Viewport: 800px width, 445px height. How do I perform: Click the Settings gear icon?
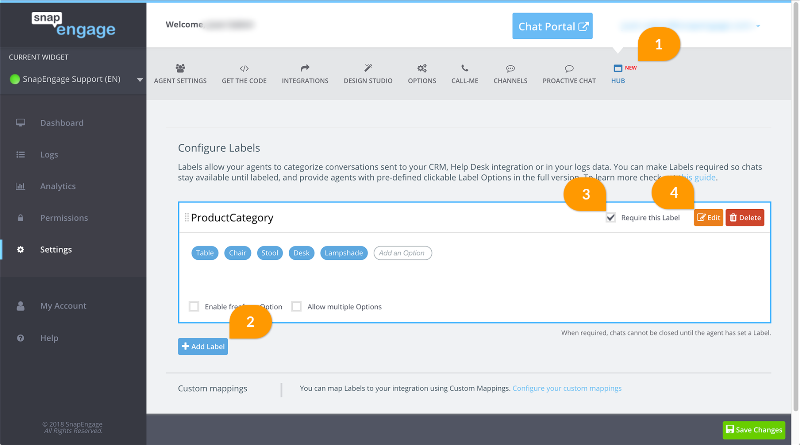(20, 250)
